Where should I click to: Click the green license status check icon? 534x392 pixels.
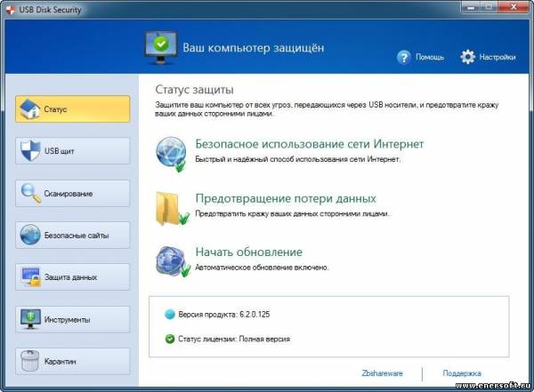(x=170, y=339)
